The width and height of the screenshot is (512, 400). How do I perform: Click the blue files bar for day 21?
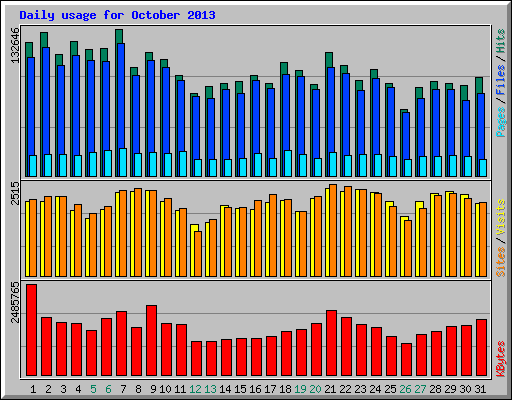[x=331, y=109]
